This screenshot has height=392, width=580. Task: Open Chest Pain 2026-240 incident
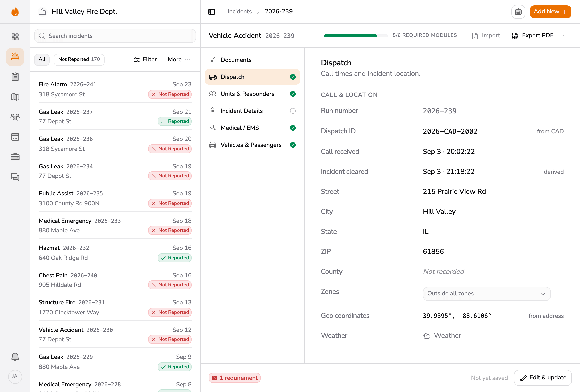coord(115,280)
